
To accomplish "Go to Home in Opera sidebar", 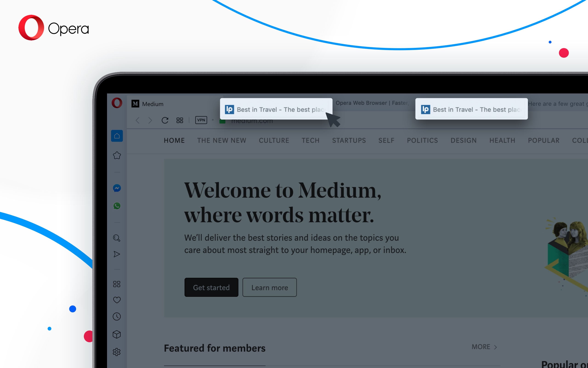I will click(x=117, y=136).
